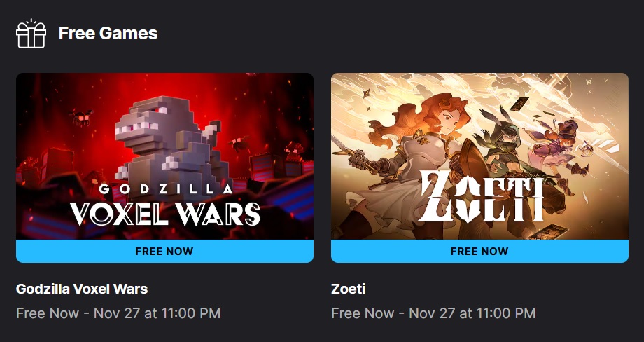
Task: Click the Zoeti free-until date text
Action: click(433, 313)
